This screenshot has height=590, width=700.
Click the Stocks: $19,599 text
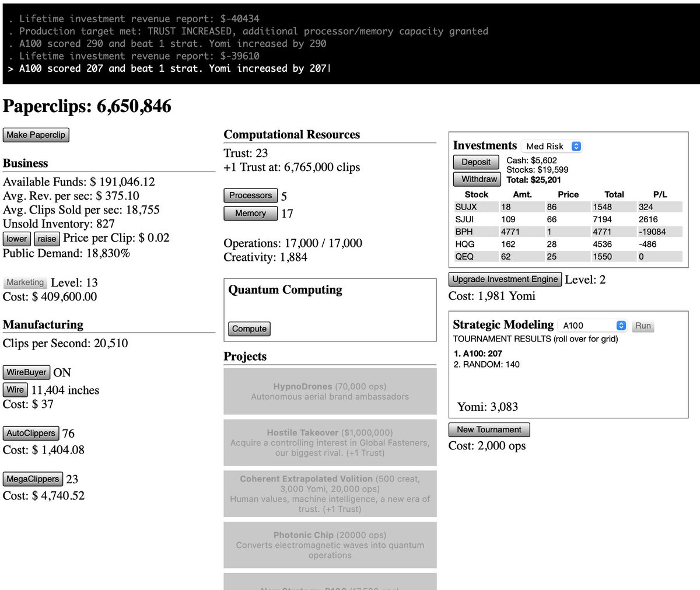point(537,169)
